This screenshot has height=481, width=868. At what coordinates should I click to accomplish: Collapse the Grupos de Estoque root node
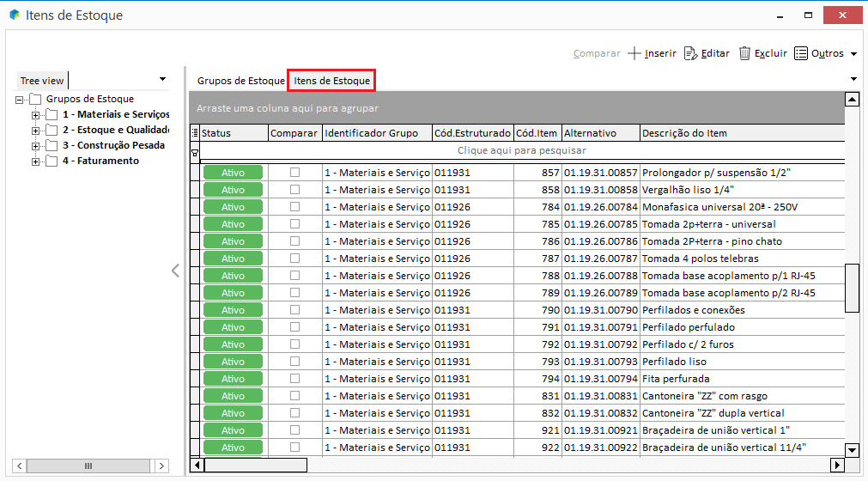pyautogui.click(x=20, y=100)
